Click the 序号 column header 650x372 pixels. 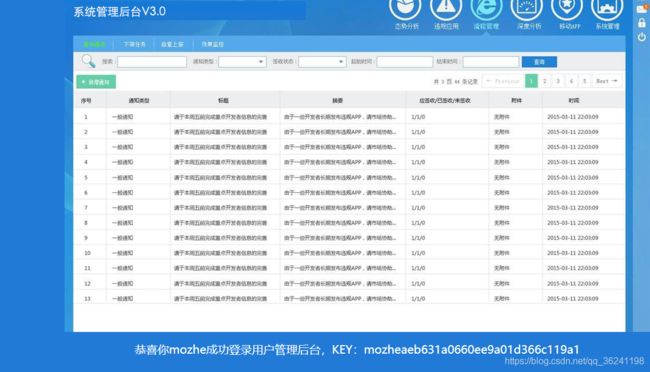pos(86,100)
